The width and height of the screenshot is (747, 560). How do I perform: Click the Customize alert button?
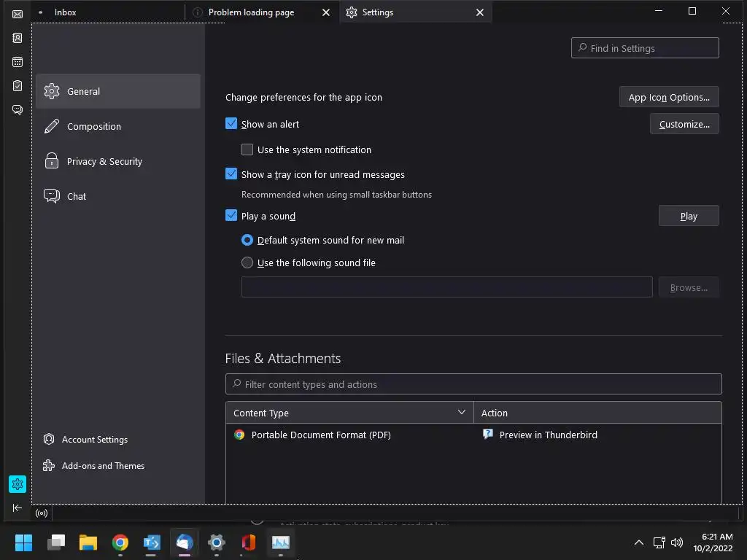684,124
